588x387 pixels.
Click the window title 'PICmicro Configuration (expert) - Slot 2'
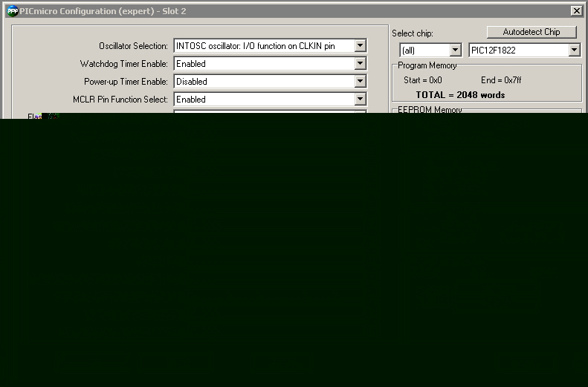(x=103, y=11)
